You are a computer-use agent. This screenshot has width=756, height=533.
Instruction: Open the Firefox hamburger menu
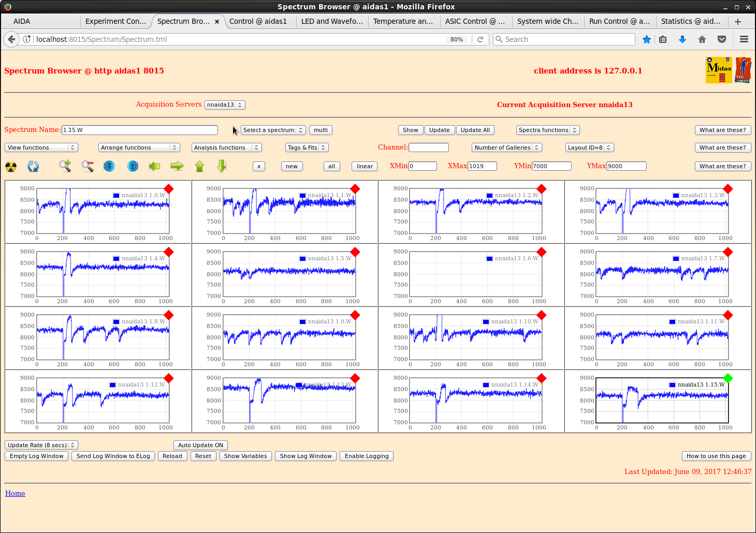(744, 39)
